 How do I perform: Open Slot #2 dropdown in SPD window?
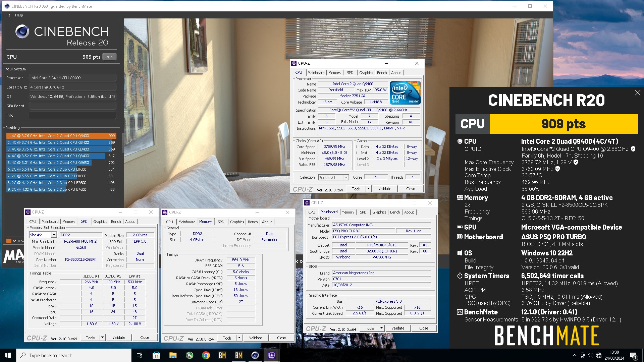(x=53, y=235)
